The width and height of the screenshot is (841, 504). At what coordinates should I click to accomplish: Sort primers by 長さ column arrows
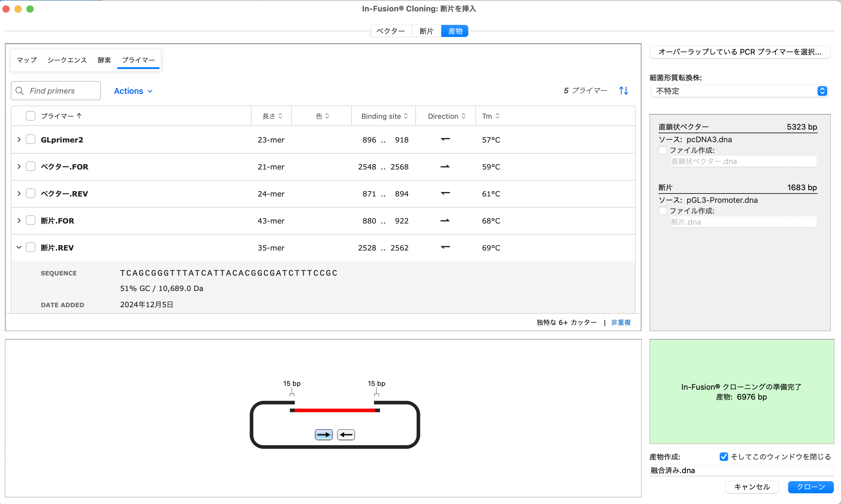pyautogui.click(x=280, y=116)
